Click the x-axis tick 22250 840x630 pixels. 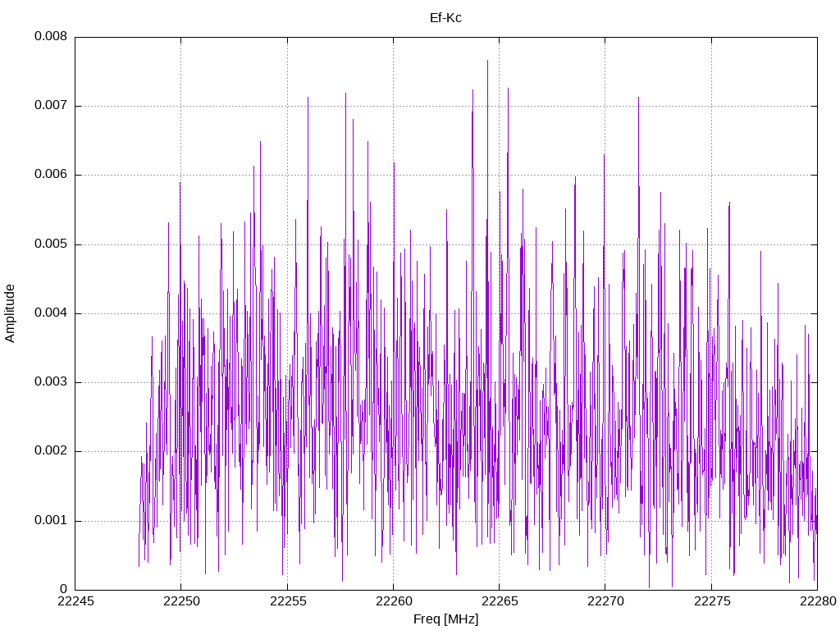click(x=181, y=601)
